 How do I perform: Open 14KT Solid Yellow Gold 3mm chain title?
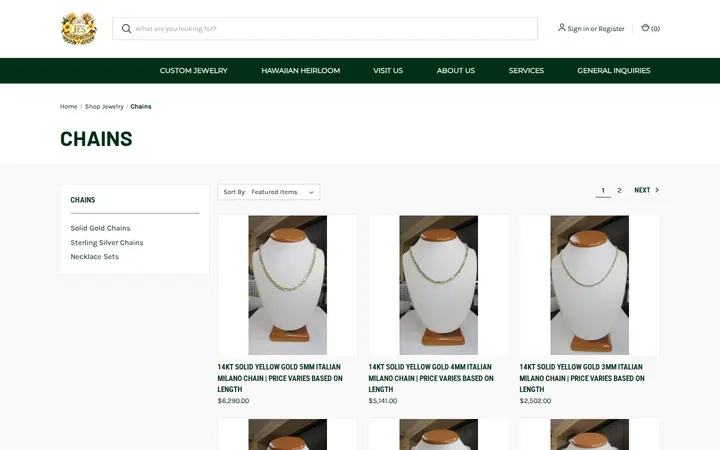coord(582,378)
